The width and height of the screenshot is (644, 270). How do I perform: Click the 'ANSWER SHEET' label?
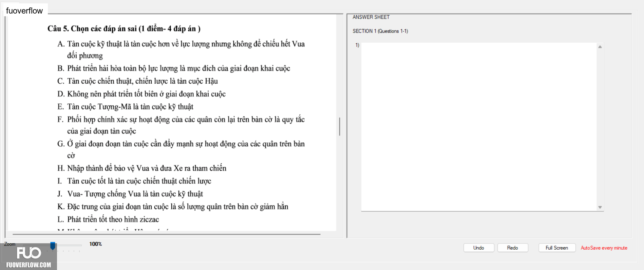coord(371,17)
